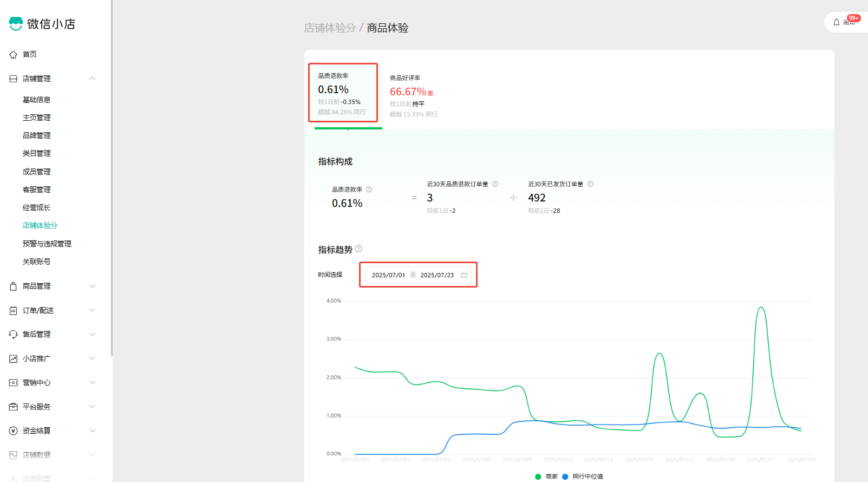Click help icon next to 指标趋势

click(x=358, y=249)
